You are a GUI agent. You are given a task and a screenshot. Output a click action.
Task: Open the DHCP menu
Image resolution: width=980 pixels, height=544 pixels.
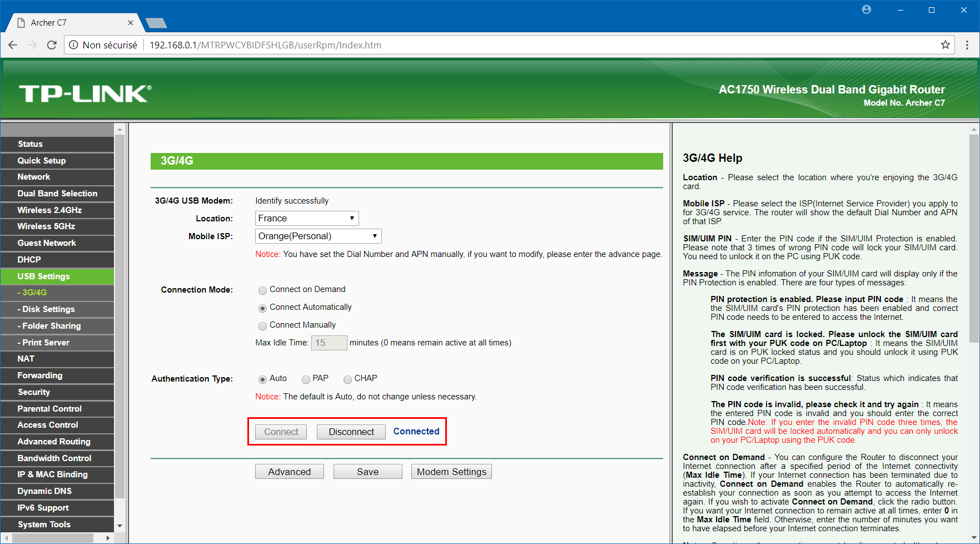coord(57,260)
